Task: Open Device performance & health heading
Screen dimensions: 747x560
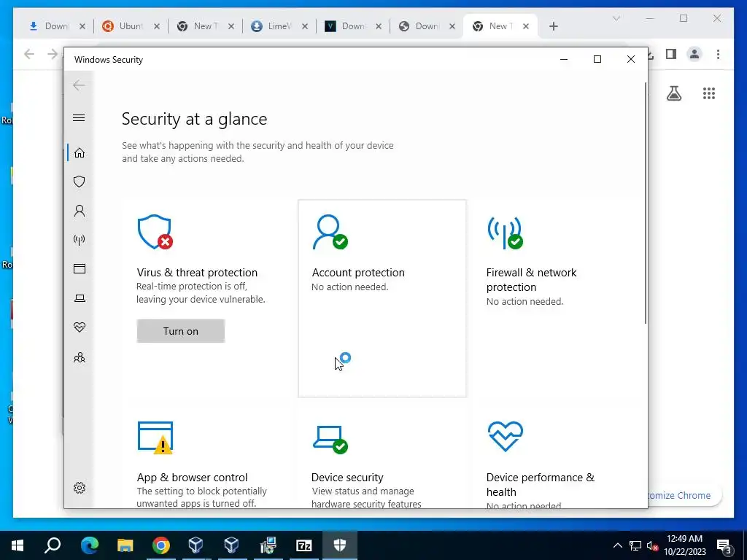Action: pyautogui.click(x=541, y=484)
